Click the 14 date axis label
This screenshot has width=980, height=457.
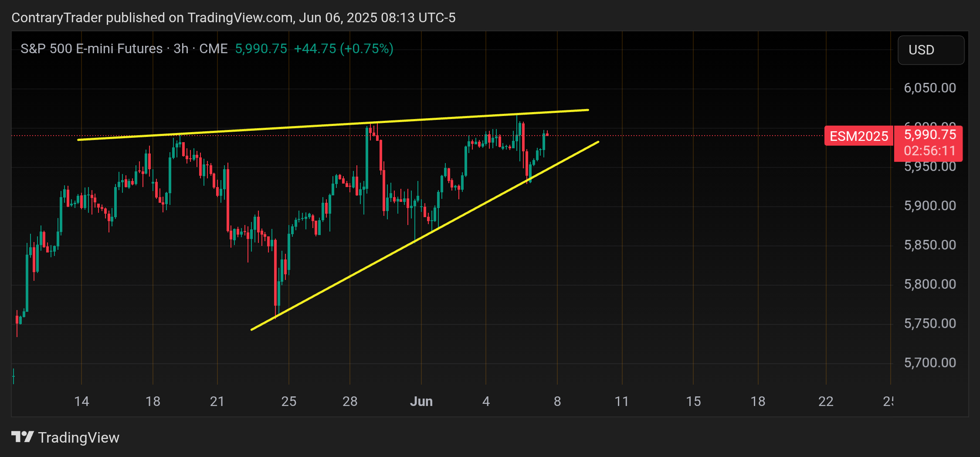(x=81, y=401)
